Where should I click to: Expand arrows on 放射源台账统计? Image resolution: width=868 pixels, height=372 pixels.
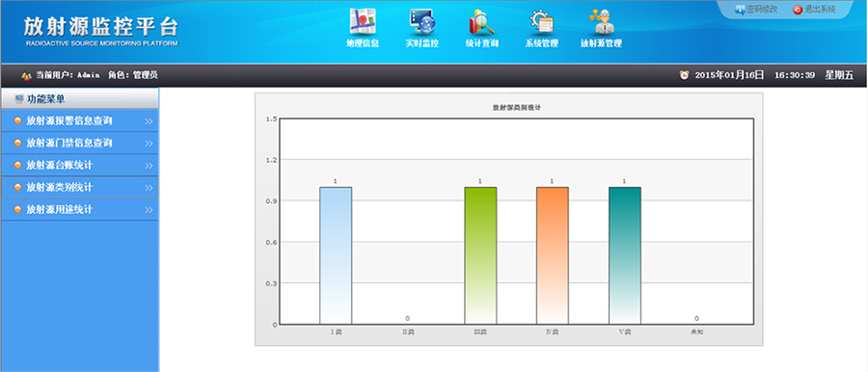(x=149, y=166)
